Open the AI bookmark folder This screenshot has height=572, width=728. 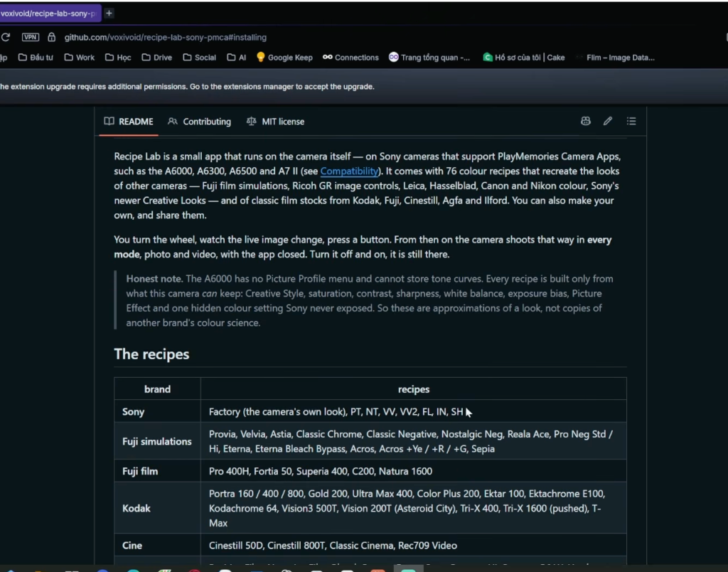click(236, 58)
